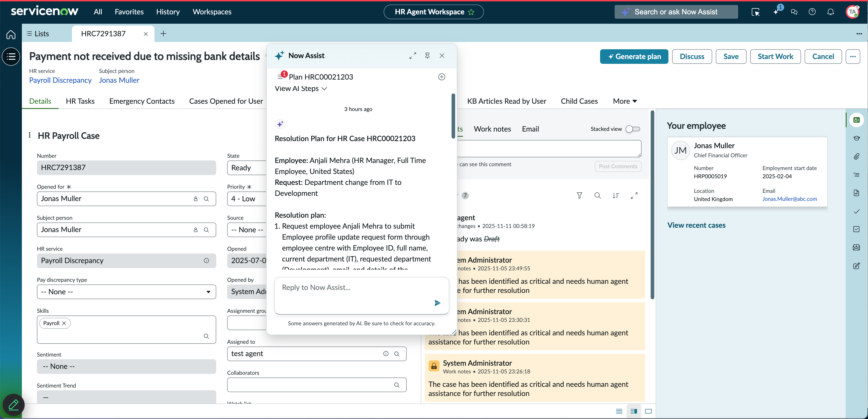Open the Priority dropdown showing 4 - Low
Screen dimensions: 868x419
coord(247,199)
